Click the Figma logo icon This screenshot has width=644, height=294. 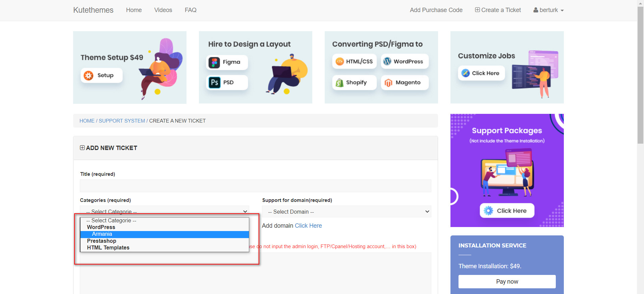(214, 62)
